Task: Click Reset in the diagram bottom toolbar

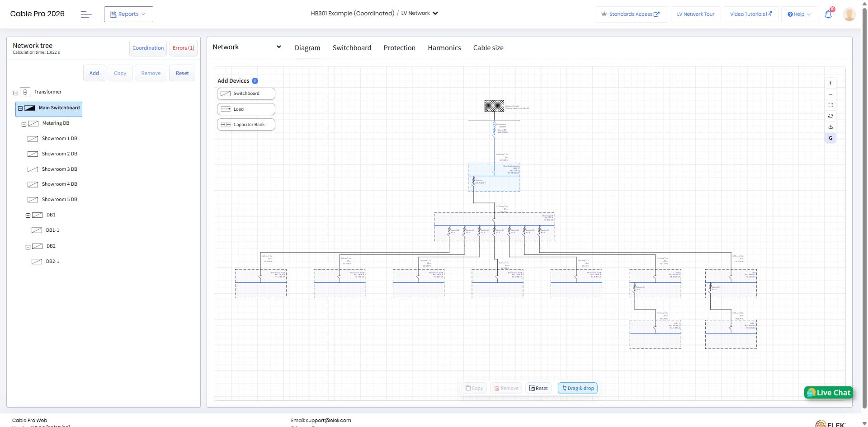Action: point(538,388)
